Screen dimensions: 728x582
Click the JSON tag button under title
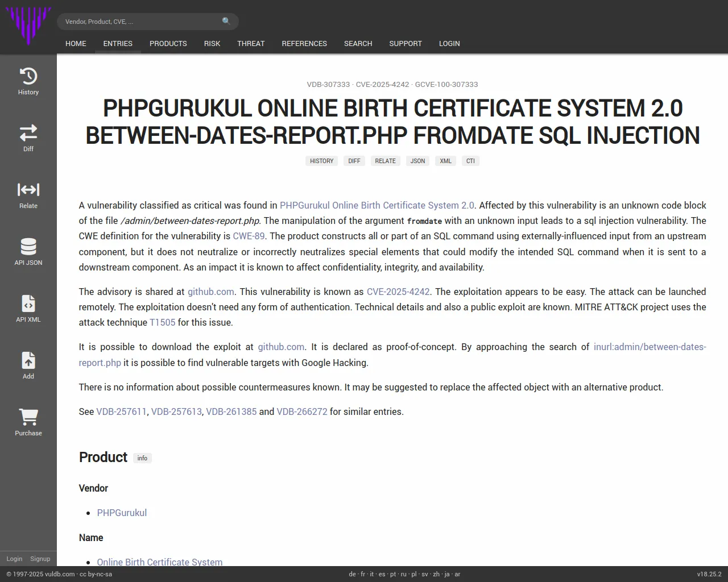pos(417,161)
